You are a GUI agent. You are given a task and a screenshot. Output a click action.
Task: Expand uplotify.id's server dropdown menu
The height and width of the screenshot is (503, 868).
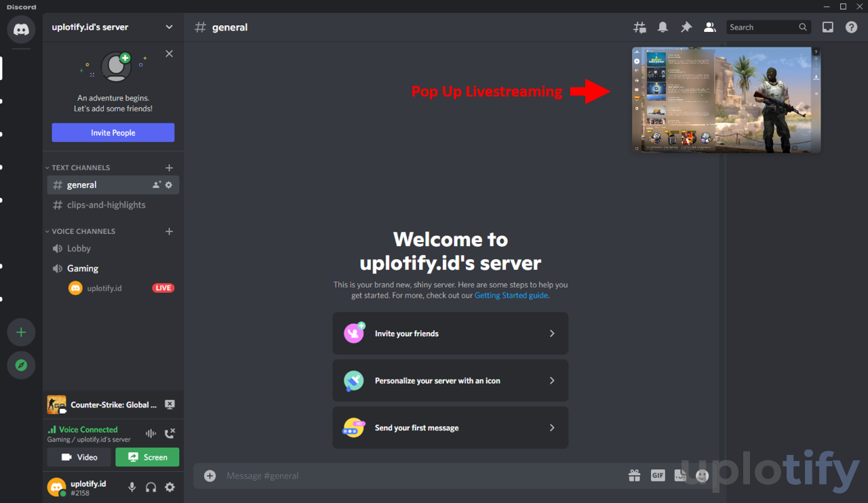click(x=169, y=27)
